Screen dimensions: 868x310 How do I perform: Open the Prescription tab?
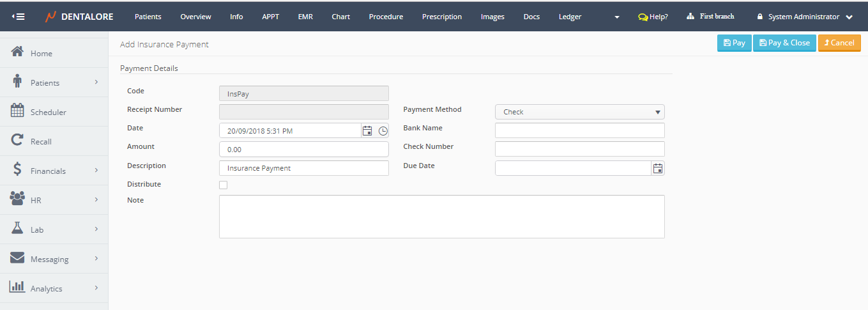coord(441,17)
